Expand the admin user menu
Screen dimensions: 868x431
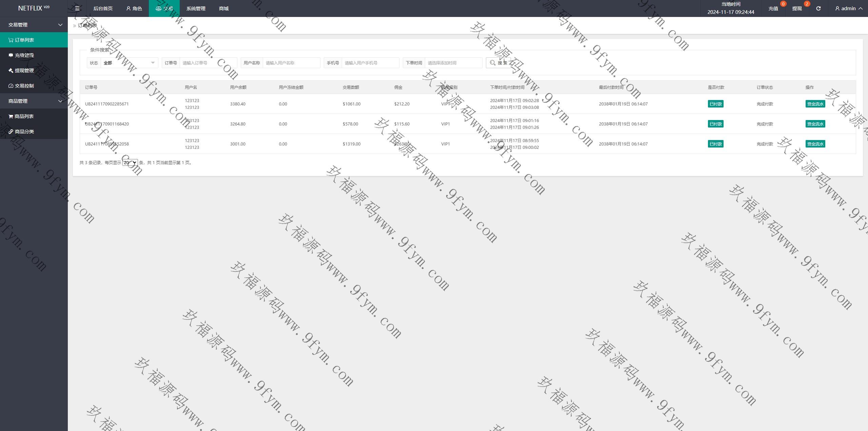coord(849,8)
